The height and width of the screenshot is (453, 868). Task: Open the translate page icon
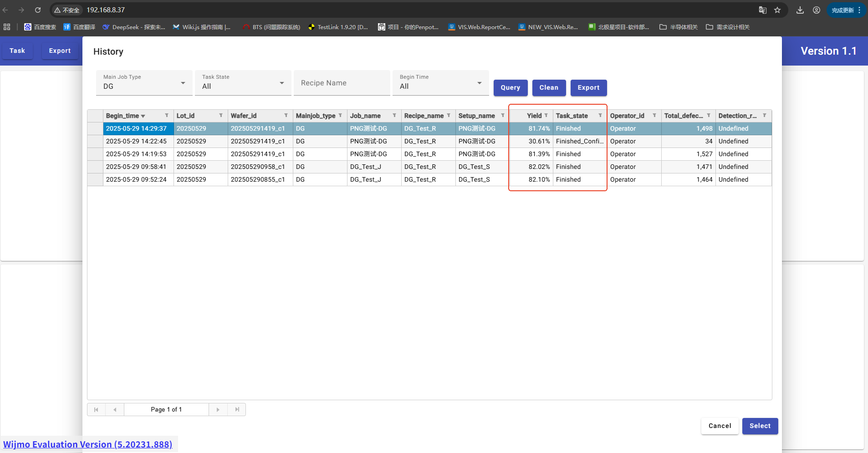(763, 10)
